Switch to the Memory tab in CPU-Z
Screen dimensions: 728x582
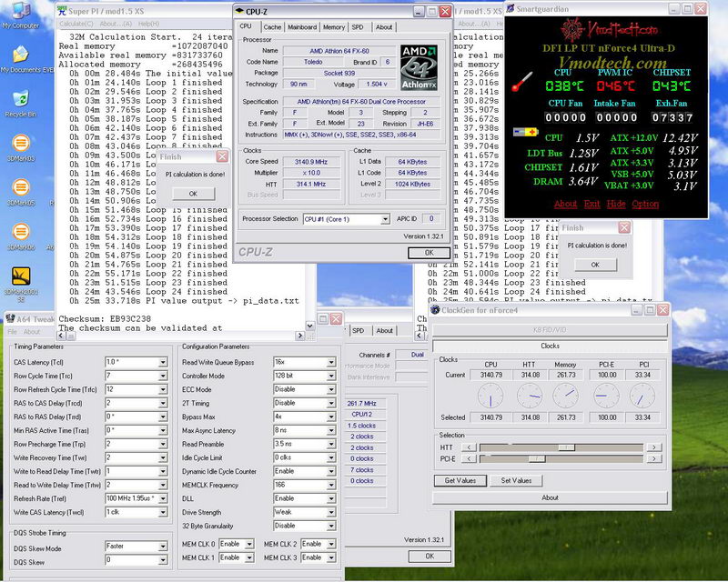click(333, 27)
